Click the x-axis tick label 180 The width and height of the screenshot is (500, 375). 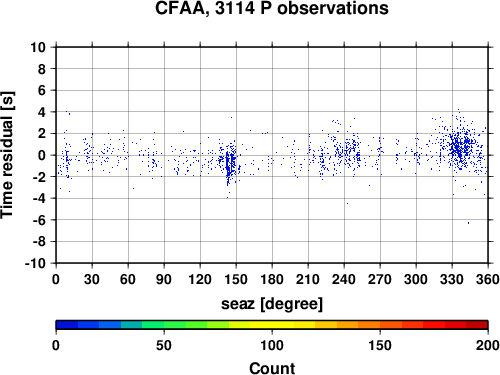coord(272,279)
